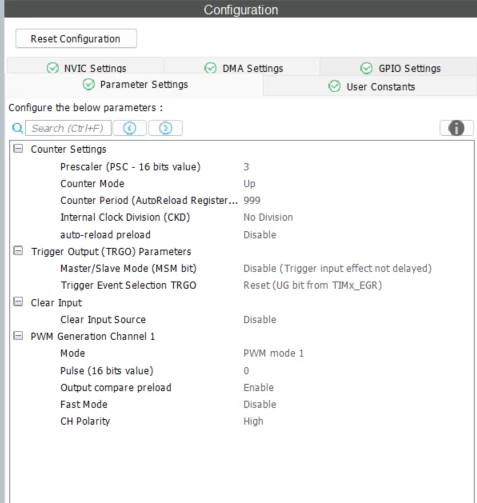Select the Mode label under PWM Generation
Image resolution: width=477 pixels, height=503 pixels.
tap(73, 353)
